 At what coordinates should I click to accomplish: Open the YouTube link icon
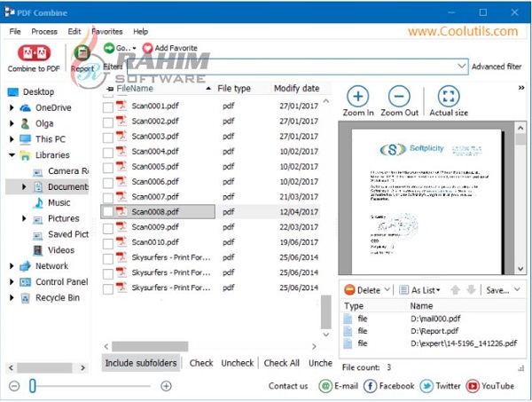(473, 386)
